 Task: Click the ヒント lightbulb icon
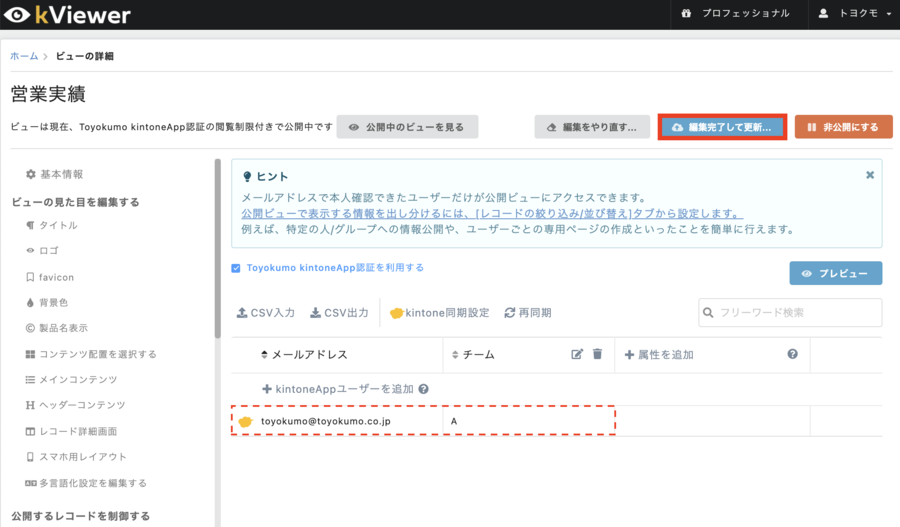click(247, 177)
